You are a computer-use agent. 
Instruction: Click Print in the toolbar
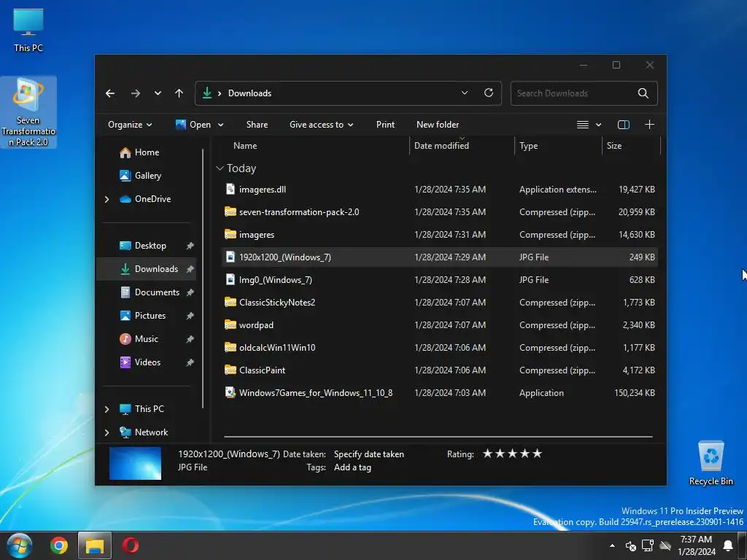385,125
